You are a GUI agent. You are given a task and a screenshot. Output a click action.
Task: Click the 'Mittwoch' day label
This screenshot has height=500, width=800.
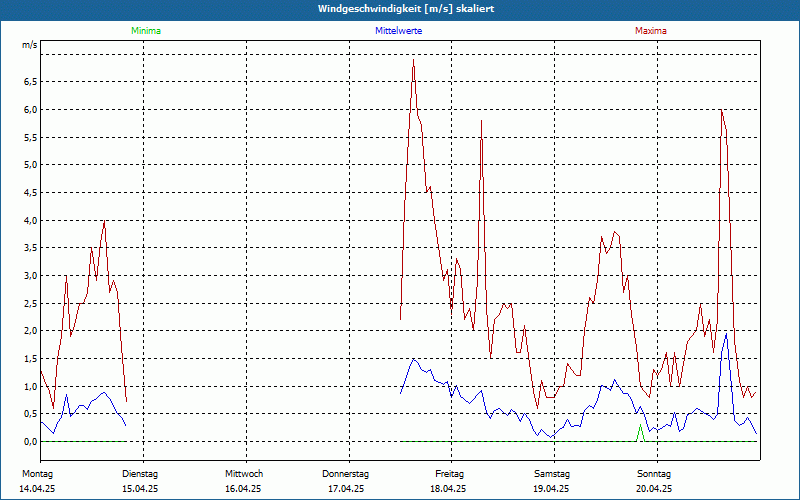[244, 474]
